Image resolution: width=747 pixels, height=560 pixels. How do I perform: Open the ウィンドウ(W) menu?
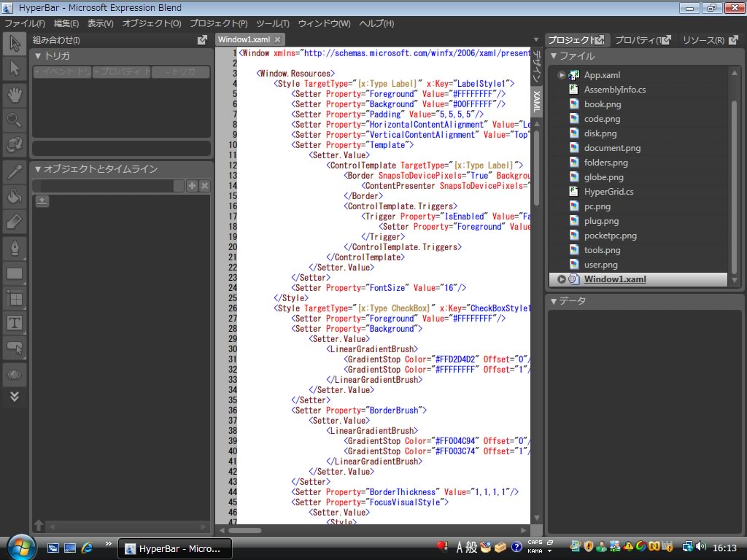pyautogui.click(x=325, y=23)
